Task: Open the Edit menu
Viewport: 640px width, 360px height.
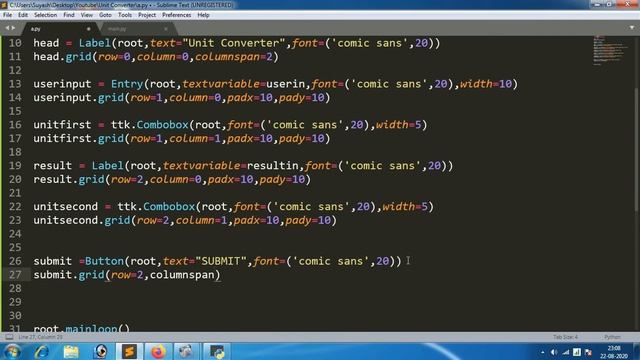Action: click(x=23, y=15)
